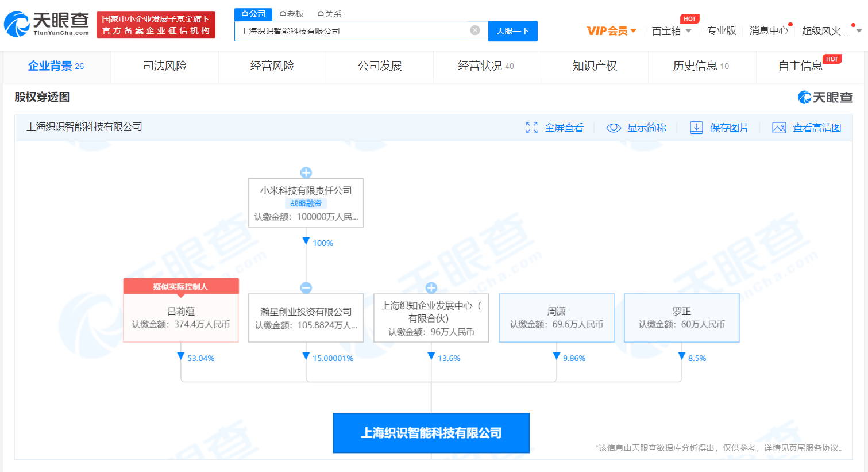Open the 经营风险 tab

pyautogui.click(x=272, y=66)
